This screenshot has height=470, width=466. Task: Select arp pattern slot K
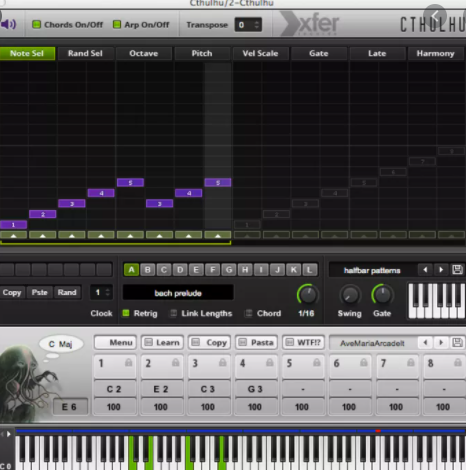(x=294, y=270)
